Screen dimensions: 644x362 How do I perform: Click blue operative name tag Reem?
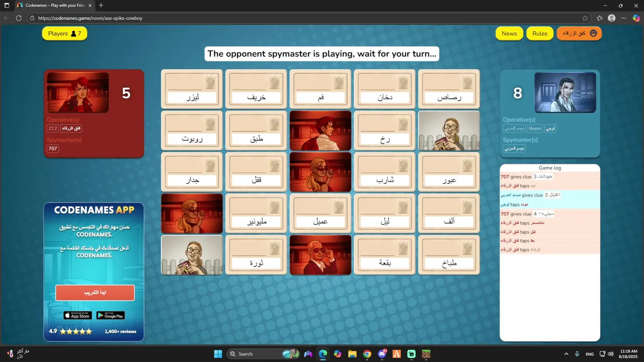pyautogui.click(x=535, y=129)
